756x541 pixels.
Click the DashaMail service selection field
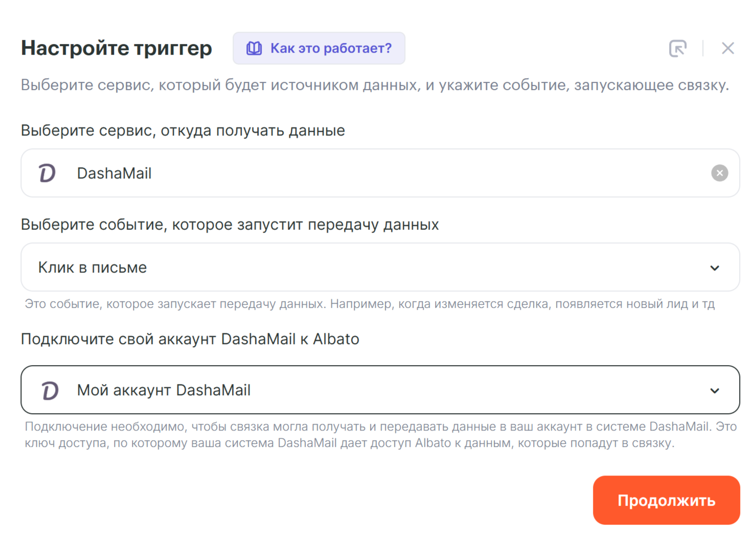tap(358, 173)
